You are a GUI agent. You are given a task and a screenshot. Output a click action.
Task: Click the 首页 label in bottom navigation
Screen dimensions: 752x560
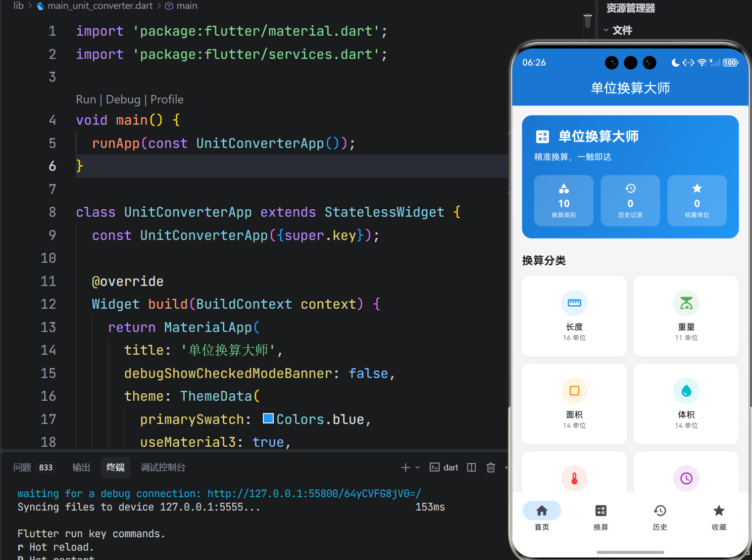(x=542, y=527)
